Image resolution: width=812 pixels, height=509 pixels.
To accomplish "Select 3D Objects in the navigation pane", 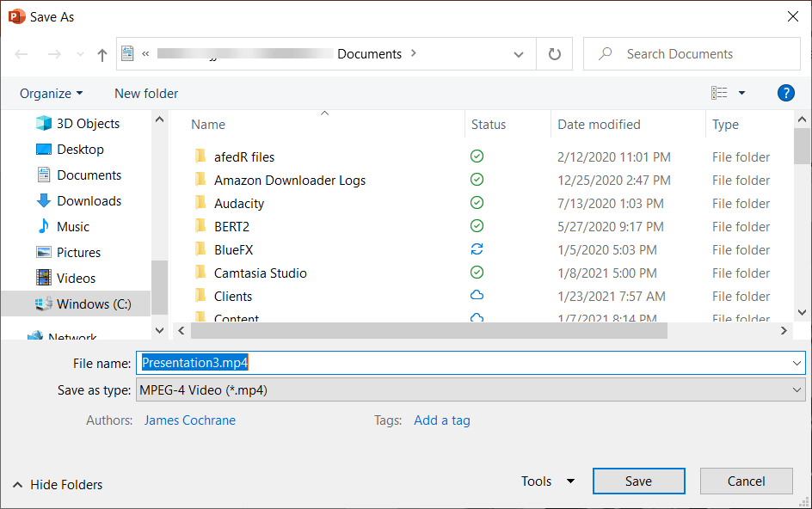I will click(x=88, y=124).
